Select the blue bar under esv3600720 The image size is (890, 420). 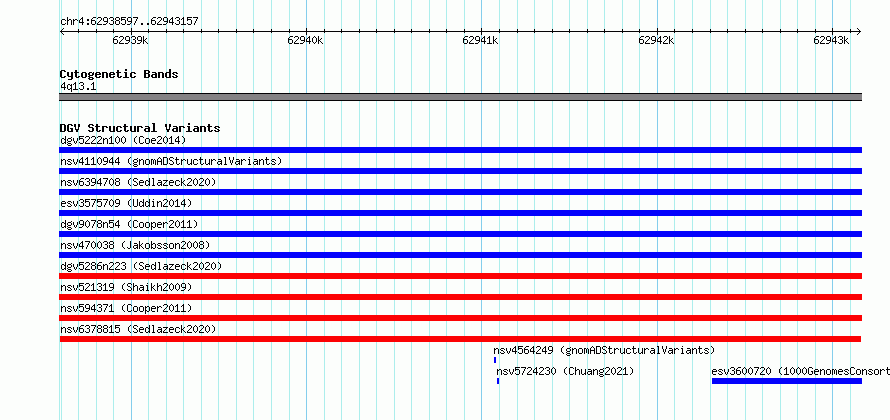[787, 381]
